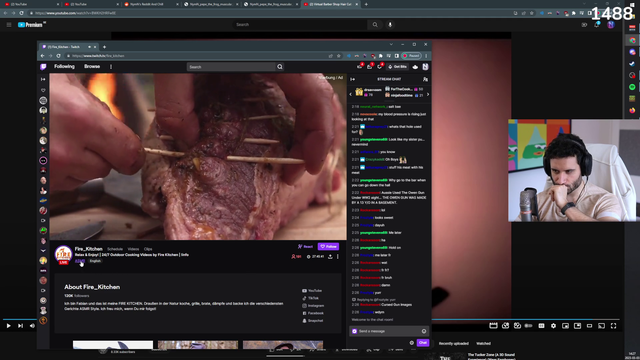The width and height of the screenshot is (640, 360).
Task: Follow the Fire_Kitchen channel
Action: [x=329, y=247]
